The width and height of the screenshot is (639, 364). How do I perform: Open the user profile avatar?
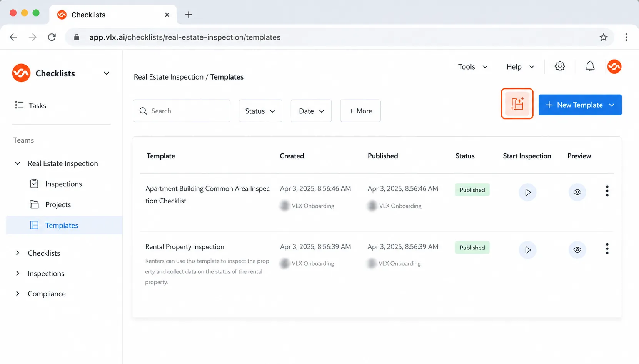coord(614,66)
